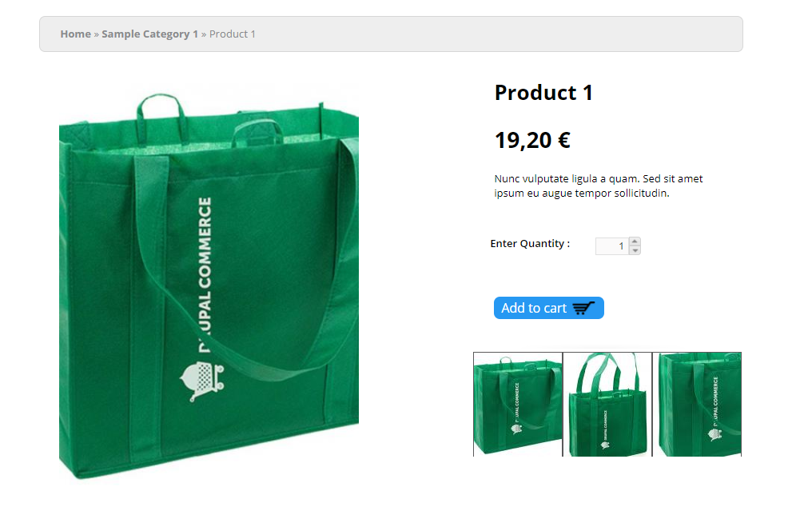Increase quantity with the up arrow

635,242
